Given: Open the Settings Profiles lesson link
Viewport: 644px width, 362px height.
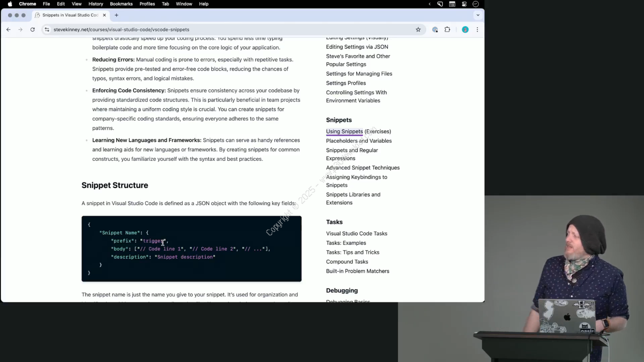Looking at the screenshot, I should pyautogui.click(x=346, y=83).
